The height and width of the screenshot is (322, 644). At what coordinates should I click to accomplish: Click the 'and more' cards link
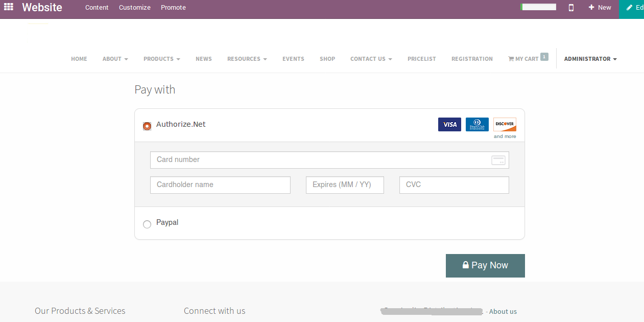505,136
